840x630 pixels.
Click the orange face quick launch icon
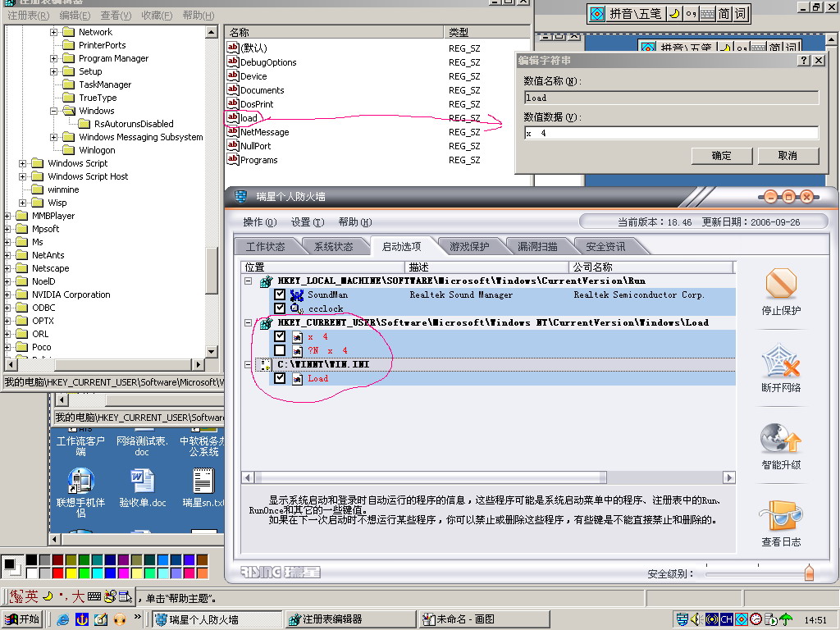120,619
